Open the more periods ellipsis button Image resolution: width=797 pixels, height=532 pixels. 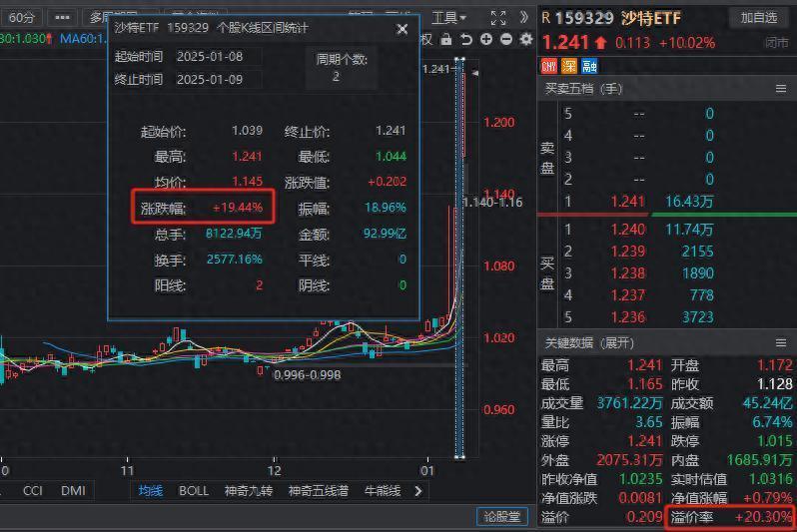pos(62,18)
